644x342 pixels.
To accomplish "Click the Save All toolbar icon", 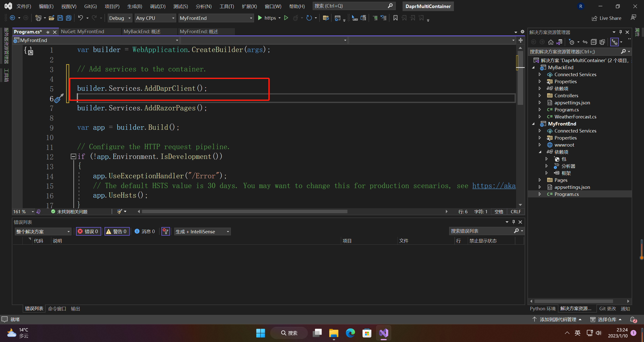I will pyautogui.click(x=68, y=18).
